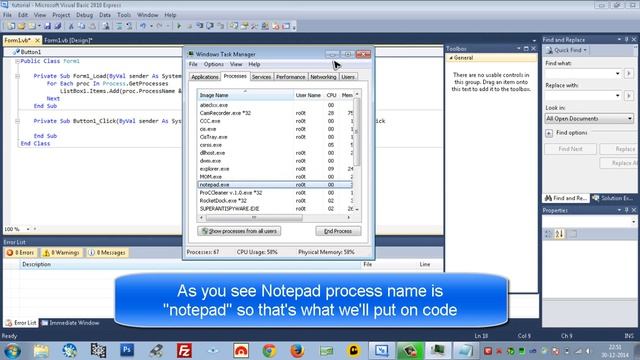Image resolution: width=640 pixels, height=360 pixels.
Task: Click the Redo arrow icon
Action: tap(159, 26)
